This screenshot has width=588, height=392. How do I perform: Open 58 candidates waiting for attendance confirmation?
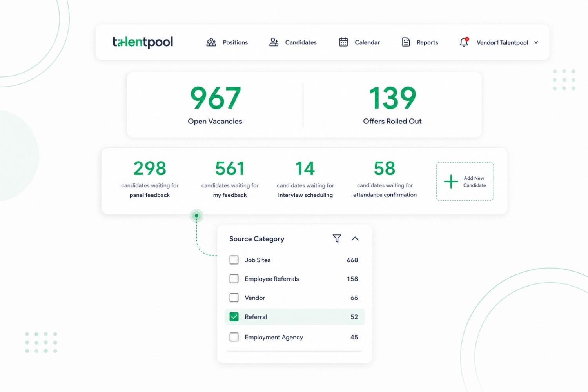pyautogui.click(x=385, y=179)
